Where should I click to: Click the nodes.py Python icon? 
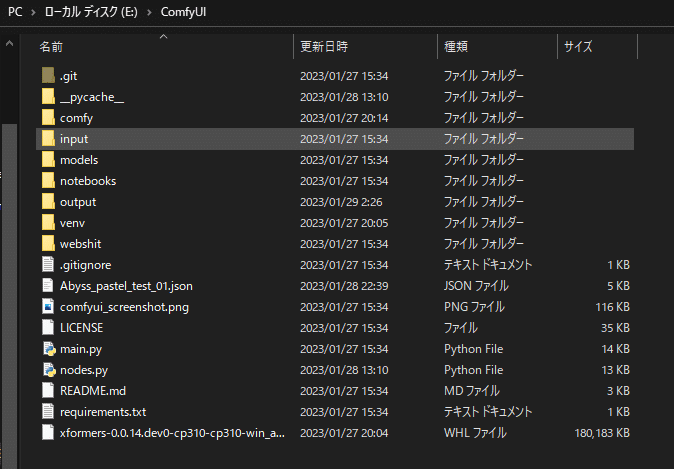(49, 370)
